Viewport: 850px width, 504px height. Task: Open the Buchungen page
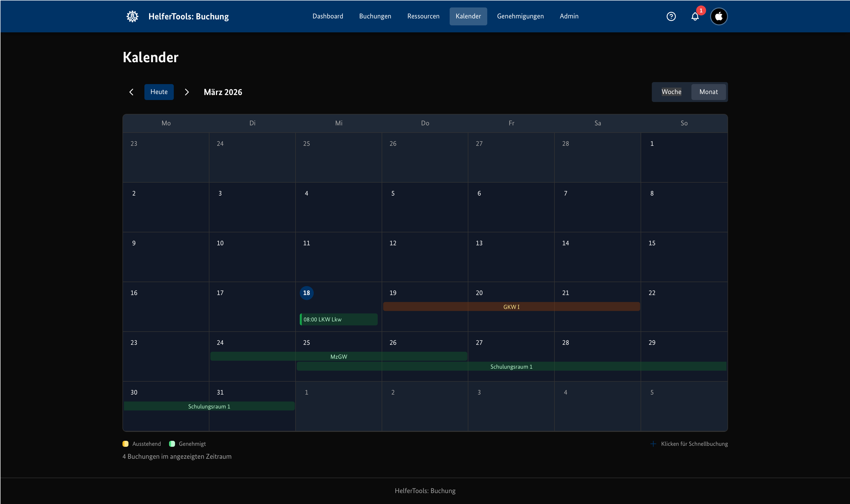tap(375, 16)
